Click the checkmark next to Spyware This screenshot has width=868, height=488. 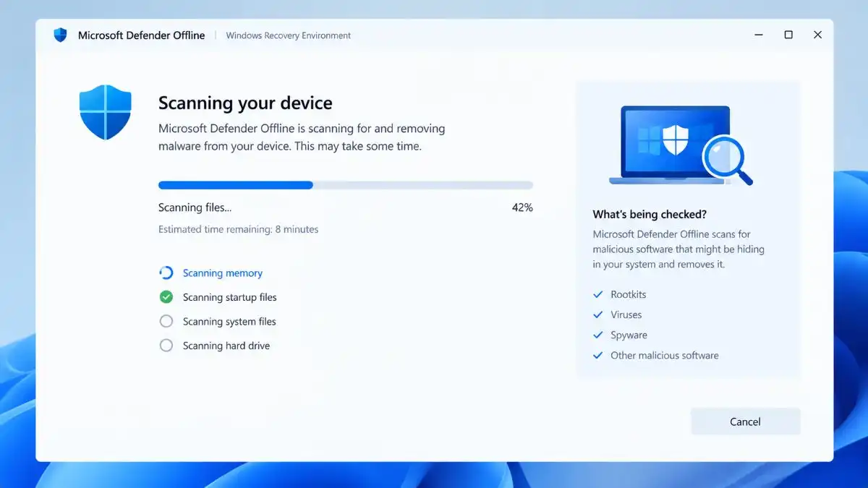point(598,335)
